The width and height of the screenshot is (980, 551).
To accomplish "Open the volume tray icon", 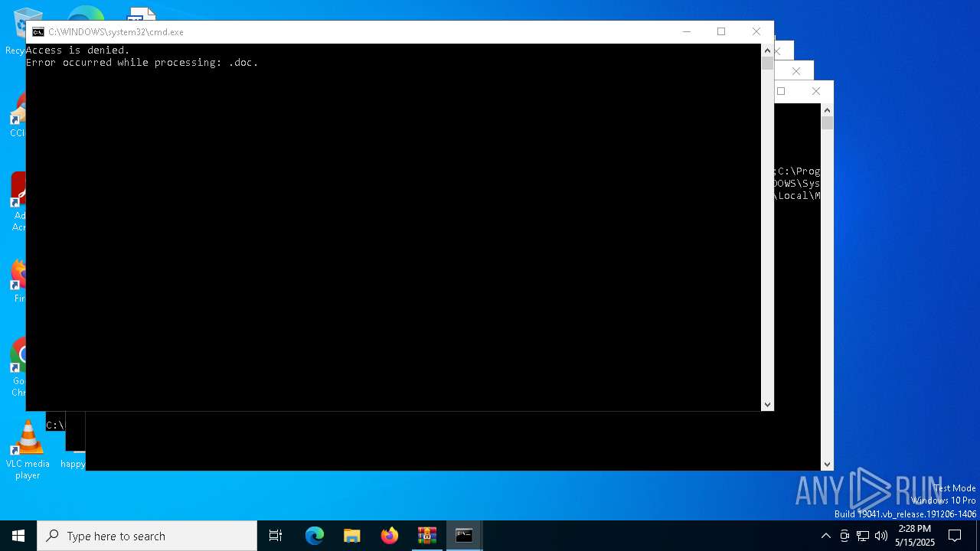I will pos(881,536).
